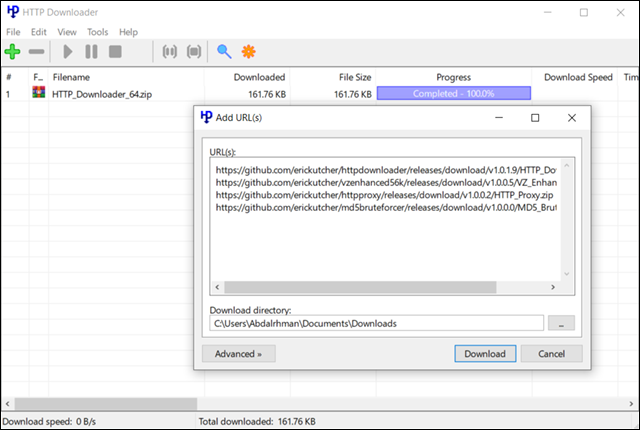Click the Cancel button
The height and width of the screenshot is (430, 640).
click(551, 354)
